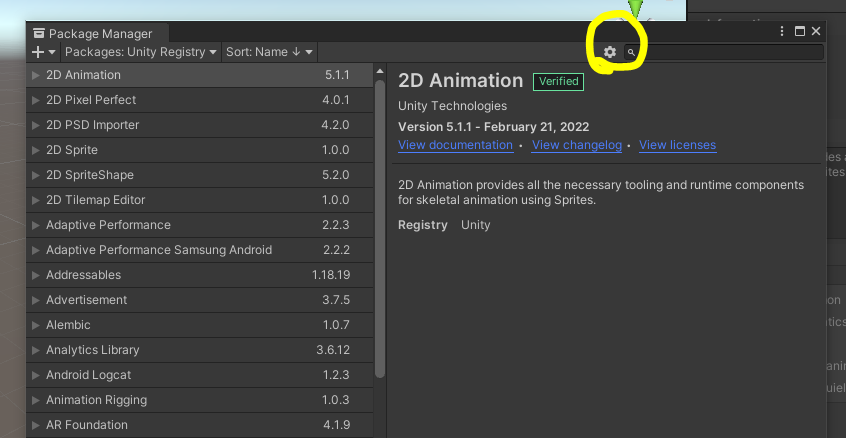Select the Advertisement package
The image size is (846, 438).
point(200,300)
